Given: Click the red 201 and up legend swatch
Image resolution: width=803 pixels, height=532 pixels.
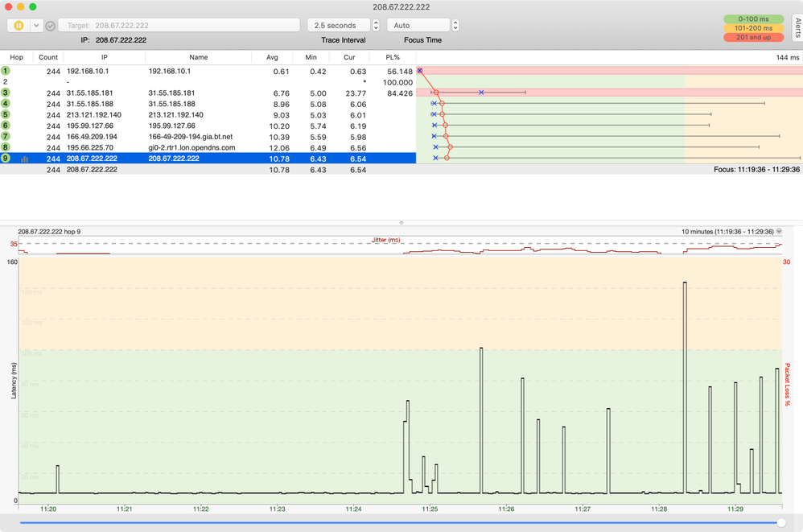Looking at the screenshot, I should [x=754, y=37].
